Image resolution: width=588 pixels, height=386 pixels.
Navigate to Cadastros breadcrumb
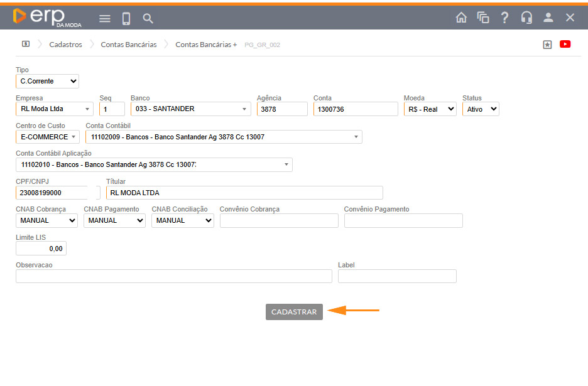(x=65, y=45)
